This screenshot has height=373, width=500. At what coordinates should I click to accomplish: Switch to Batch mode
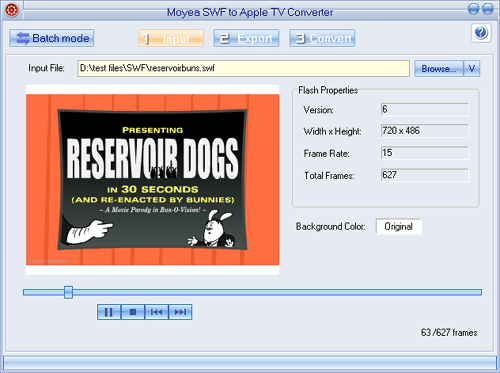(x=52, y=38)
